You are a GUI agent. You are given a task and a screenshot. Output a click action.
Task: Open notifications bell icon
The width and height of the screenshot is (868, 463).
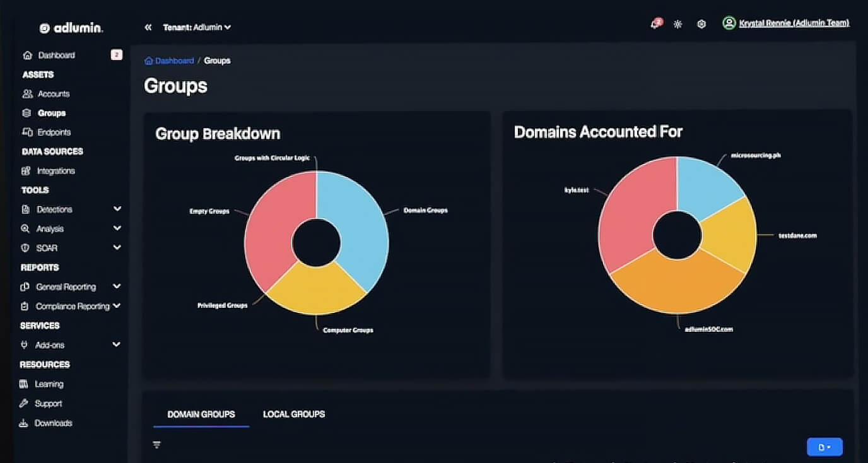click(x=656, y=24)
